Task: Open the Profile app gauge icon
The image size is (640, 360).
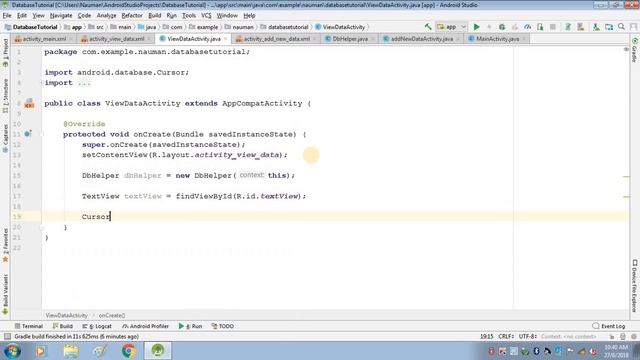Action: [x=528, y=27]
